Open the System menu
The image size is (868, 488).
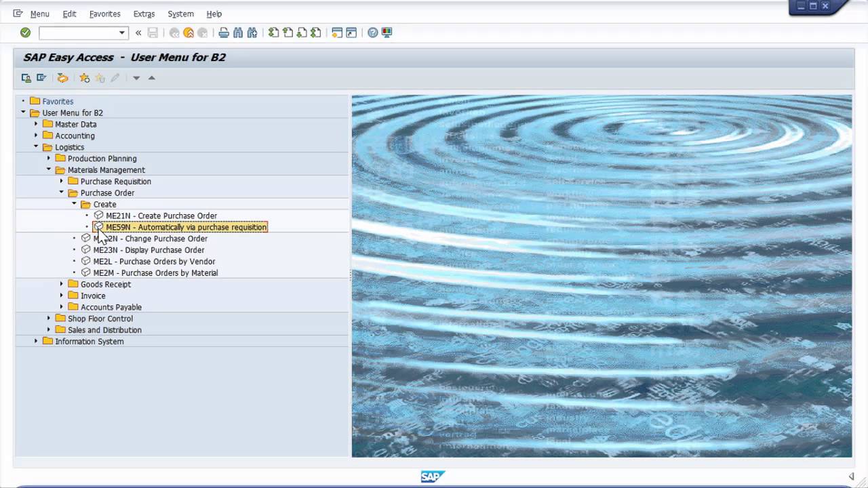pos(180,14)
